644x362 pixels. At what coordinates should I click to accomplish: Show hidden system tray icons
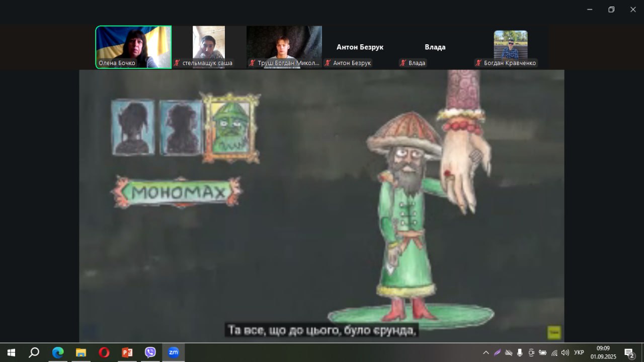[x=486, y=352]
